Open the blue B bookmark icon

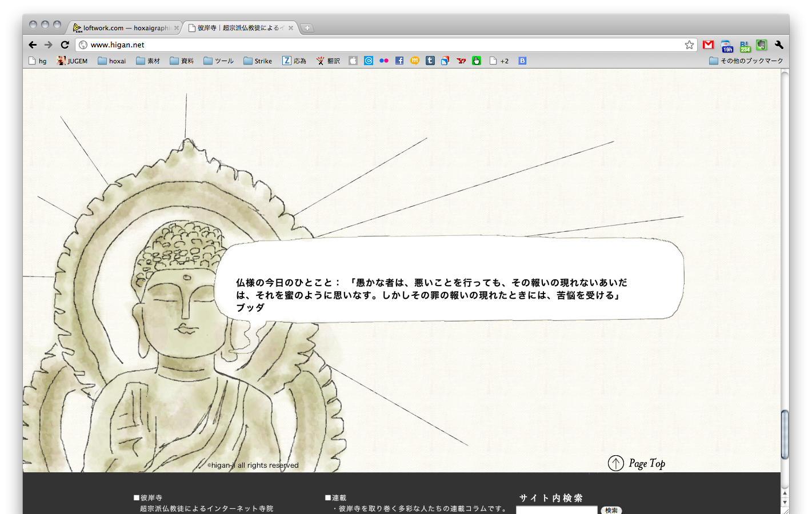522,61
